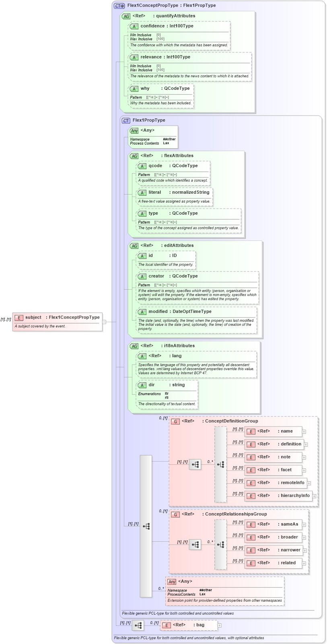Screen dimensions: 327x644
Task: Click the A icon of id attribute
Action: tap(142, 256)
